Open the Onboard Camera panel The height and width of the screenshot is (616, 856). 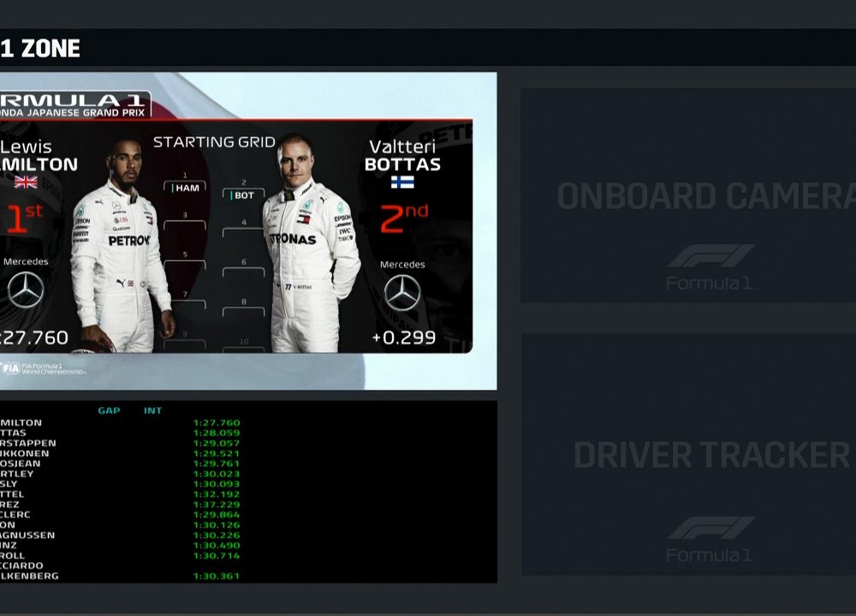point(688,195)
